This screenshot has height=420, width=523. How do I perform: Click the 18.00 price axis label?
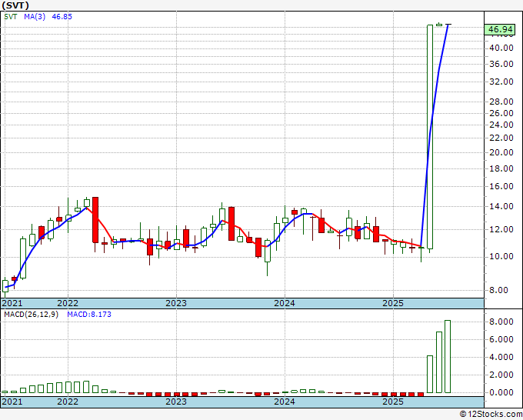click(x=501, y=168)
